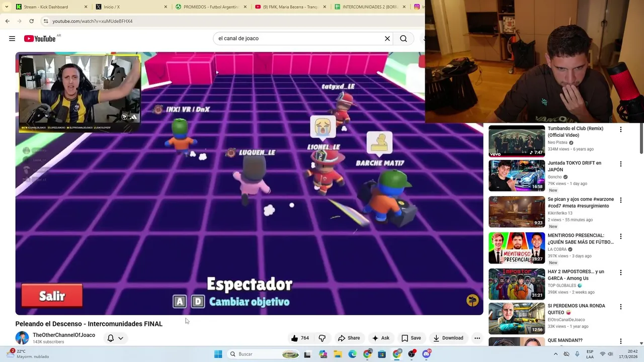
Task: Expand the notification options chevron
Action: (121, 338)
